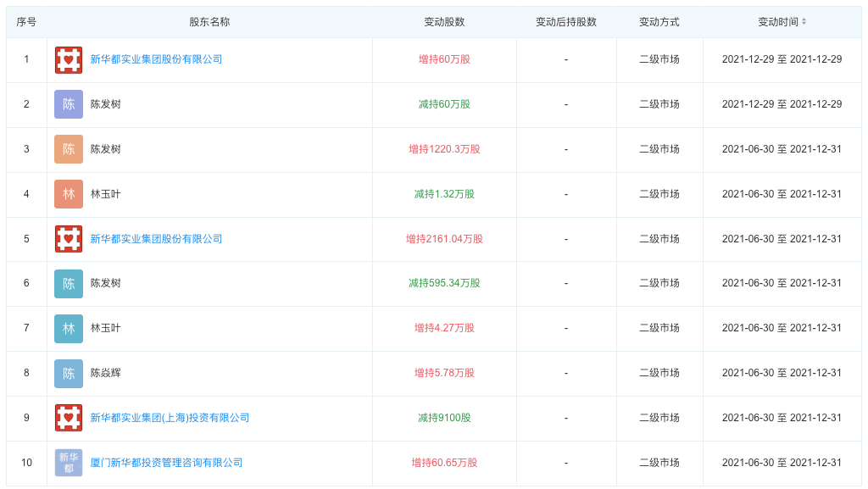Click the gray 新华都 avatar in row 10

coord(69,463)
